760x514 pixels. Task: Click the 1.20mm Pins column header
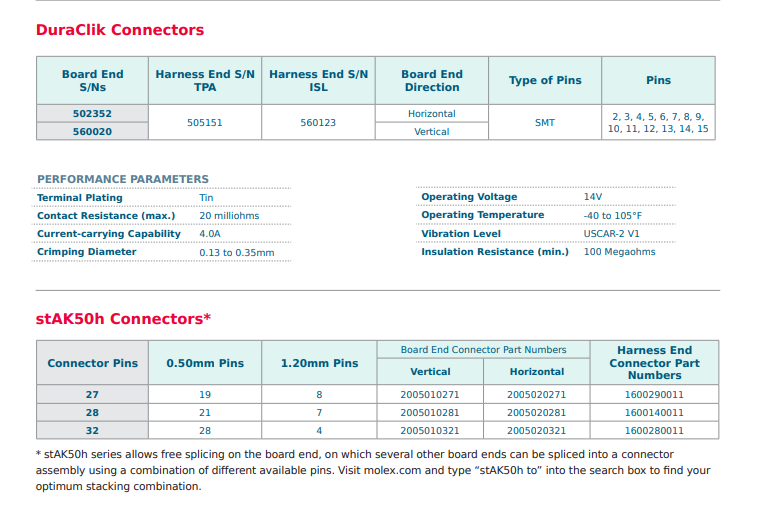click(319, 363)
